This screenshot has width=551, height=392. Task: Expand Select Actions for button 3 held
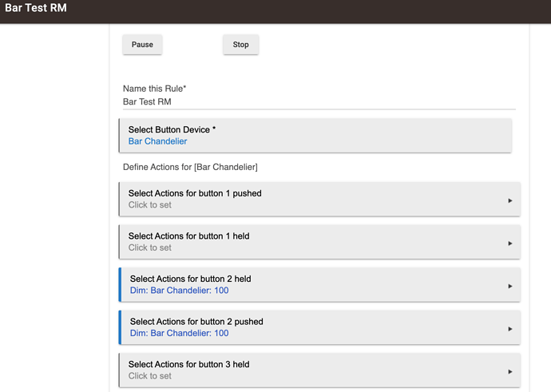[319, 370]
